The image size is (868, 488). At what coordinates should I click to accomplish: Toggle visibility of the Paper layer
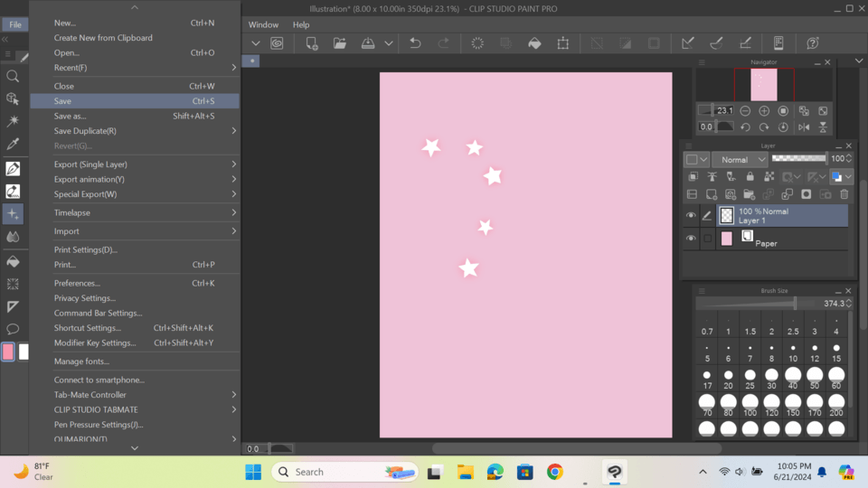691,239
